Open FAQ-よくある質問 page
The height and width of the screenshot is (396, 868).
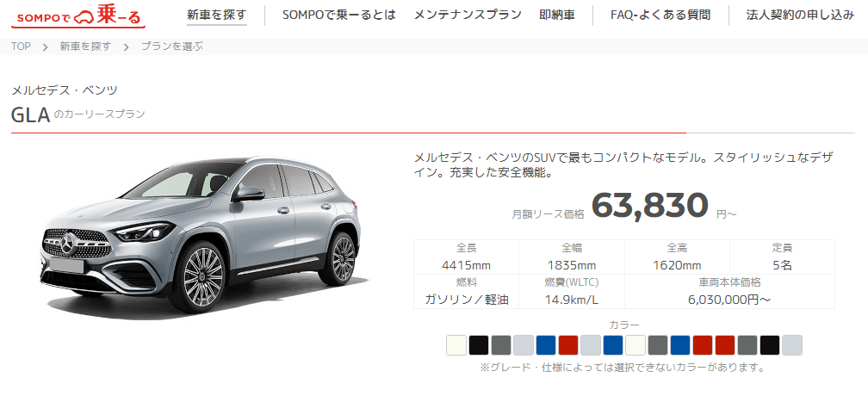(660, 15)
